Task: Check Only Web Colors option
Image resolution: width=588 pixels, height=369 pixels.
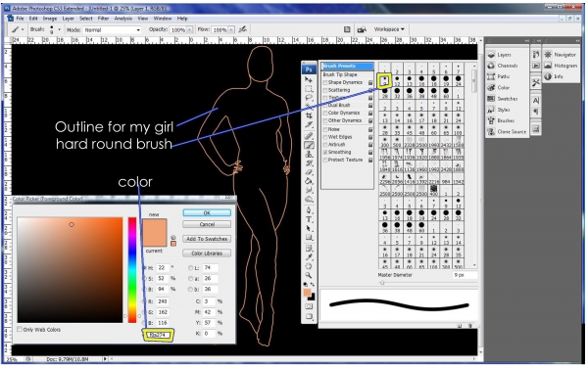Action: coord(20,329)
